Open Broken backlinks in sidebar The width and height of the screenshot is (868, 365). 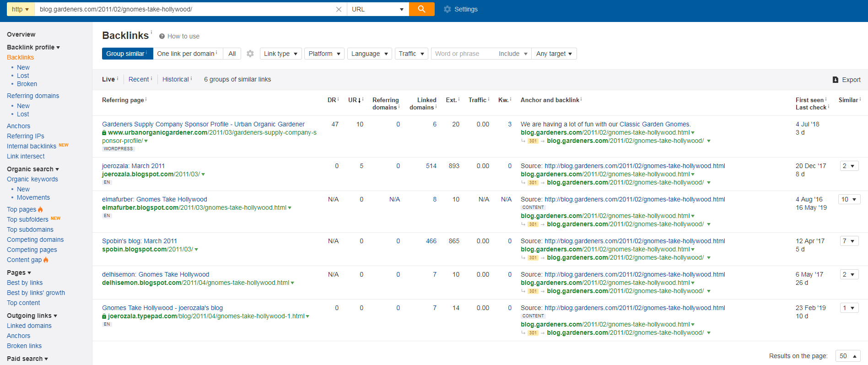(x=27, y=84)
